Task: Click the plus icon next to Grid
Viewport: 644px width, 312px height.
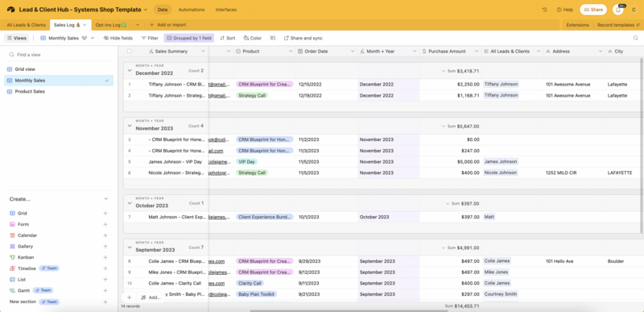Action: pyautogui.click(x=105, y=214)
